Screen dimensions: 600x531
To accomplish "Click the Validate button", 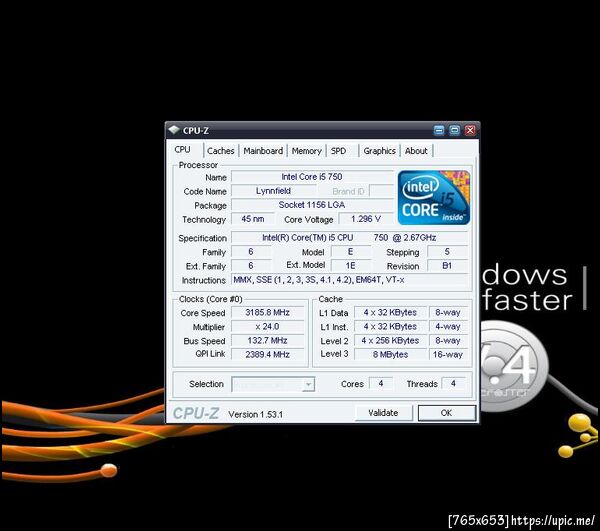I will 383,413.
